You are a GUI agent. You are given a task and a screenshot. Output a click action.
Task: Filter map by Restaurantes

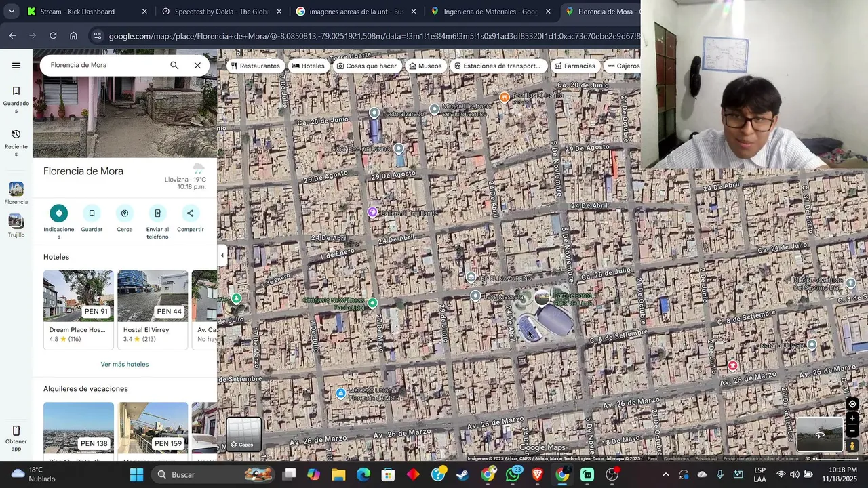(x=256, y=66)
